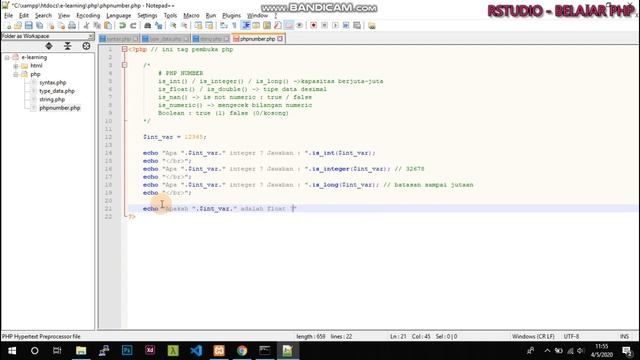
Task: Click the Document Map toolbar icon
Action: (x=267, y=26)
